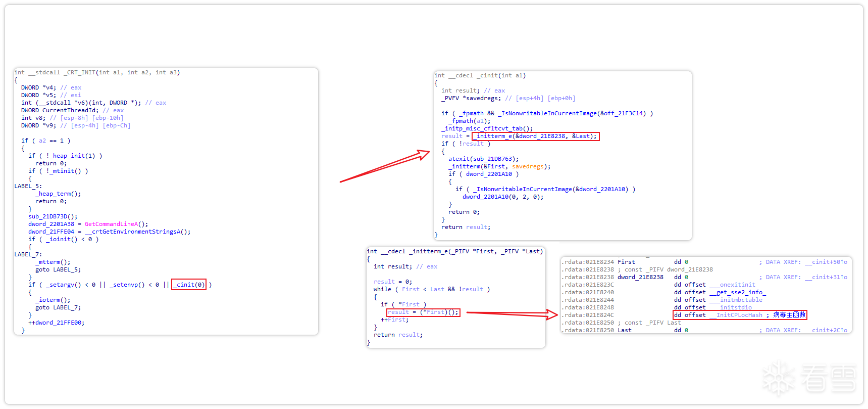Click the '___initstdio' offset entry

[731, 307]
